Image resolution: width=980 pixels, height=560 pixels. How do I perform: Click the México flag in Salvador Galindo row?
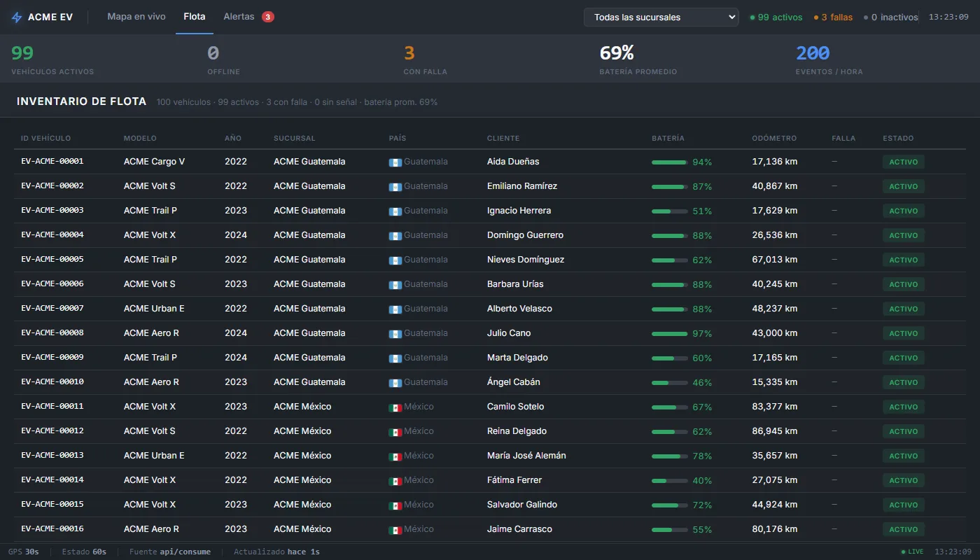point(395,505)
